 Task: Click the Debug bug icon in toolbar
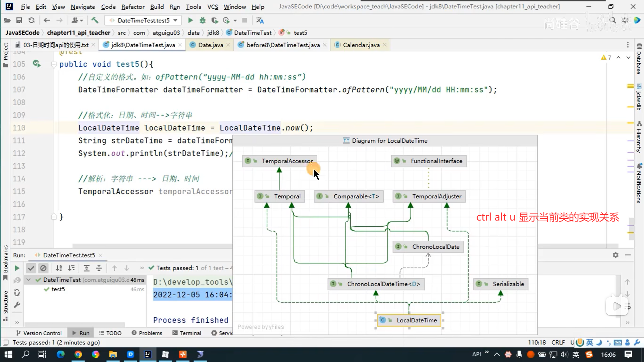202,20
